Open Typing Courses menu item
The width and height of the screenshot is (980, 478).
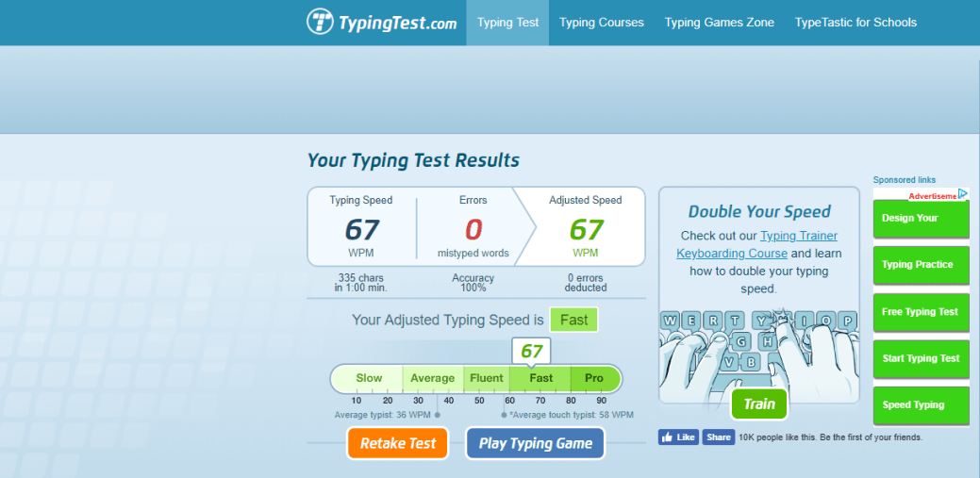coord(601,23)
